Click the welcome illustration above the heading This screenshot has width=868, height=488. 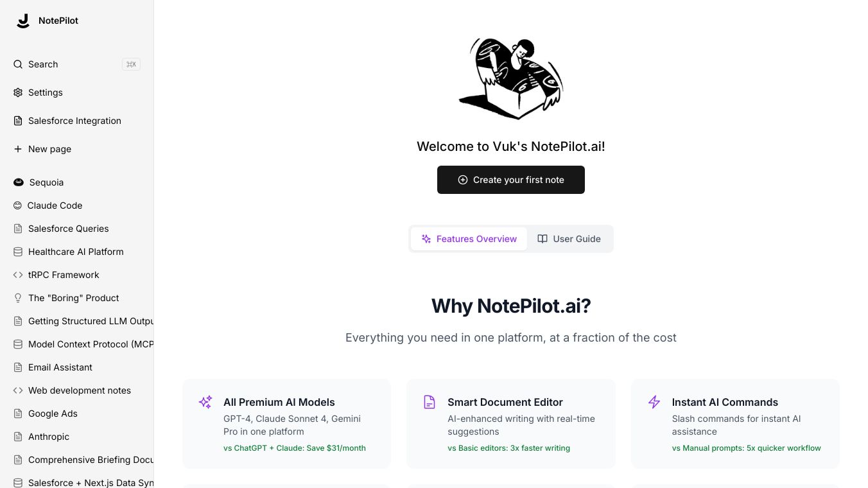pyautogui.click(x=511, y=78)
